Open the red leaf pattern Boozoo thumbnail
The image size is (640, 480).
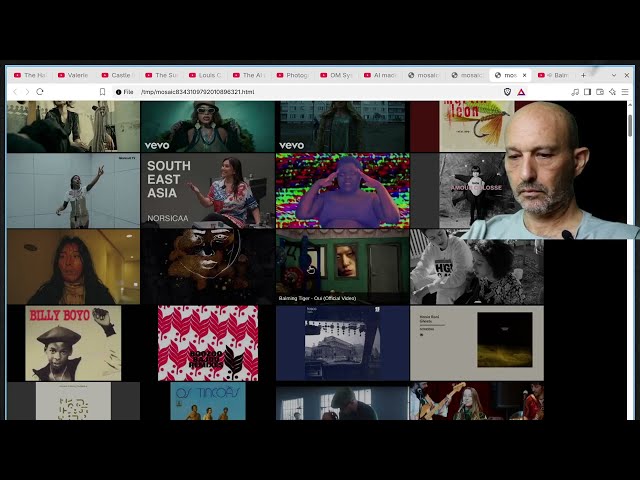pyautogui.click(x=208, y=343)
